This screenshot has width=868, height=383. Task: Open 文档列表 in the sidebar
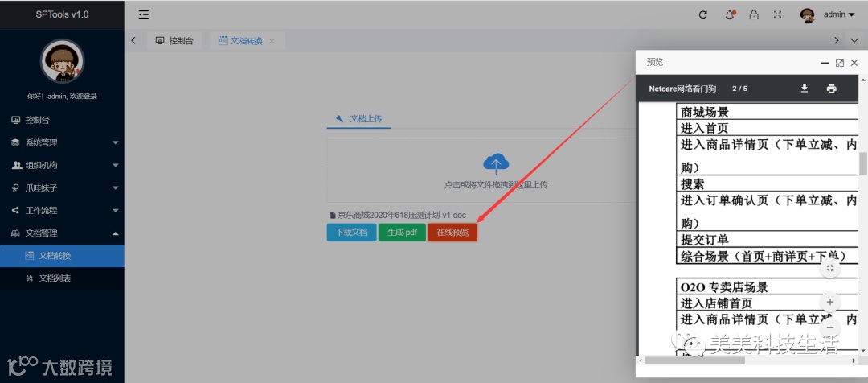pyautogui.click(x=62, y=278)
